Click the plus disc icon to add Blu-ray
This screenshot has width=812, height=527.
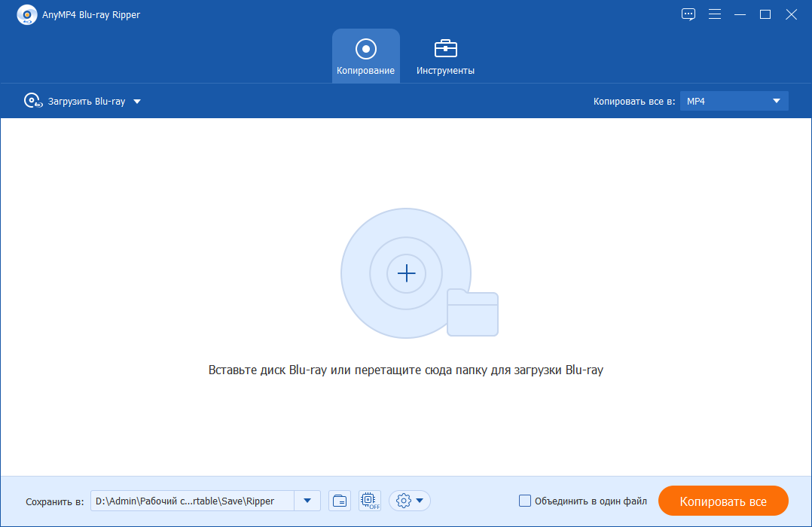[x=406, y=273]
